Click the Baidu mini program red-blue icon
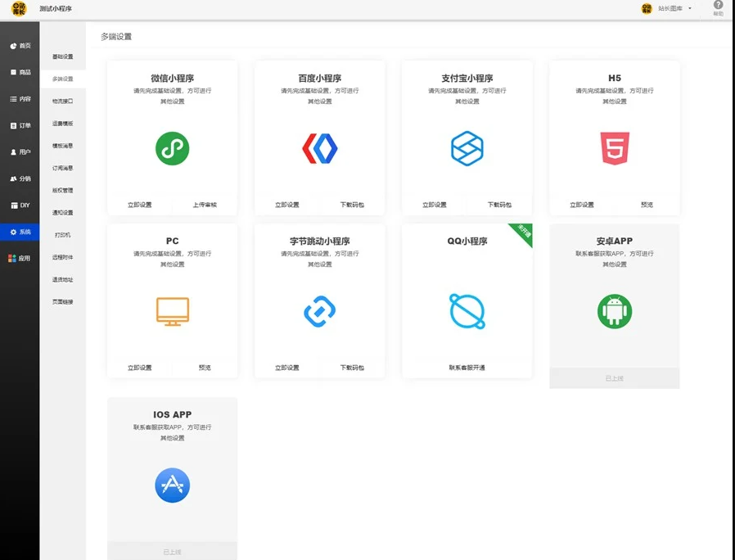 click(x=320, y=148)
